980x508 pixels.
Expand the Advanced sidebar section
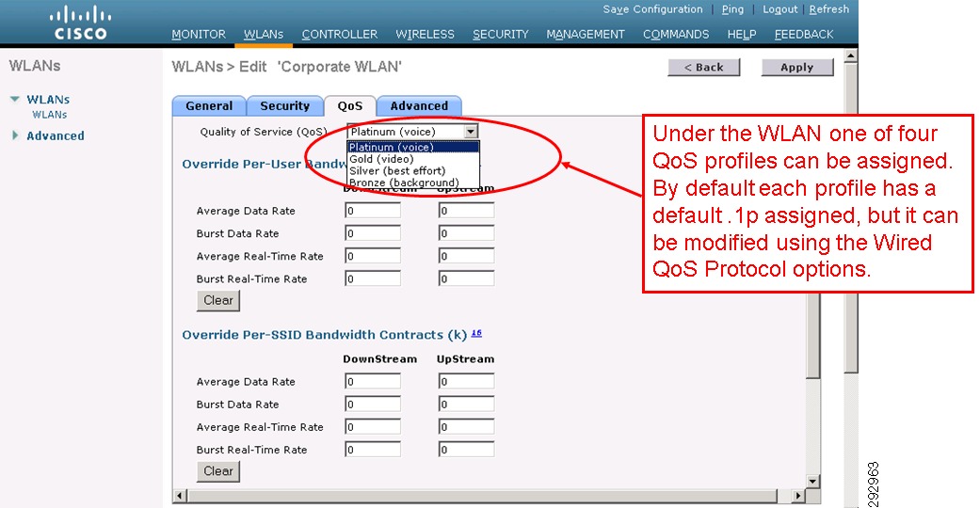(x=15, y=135)
